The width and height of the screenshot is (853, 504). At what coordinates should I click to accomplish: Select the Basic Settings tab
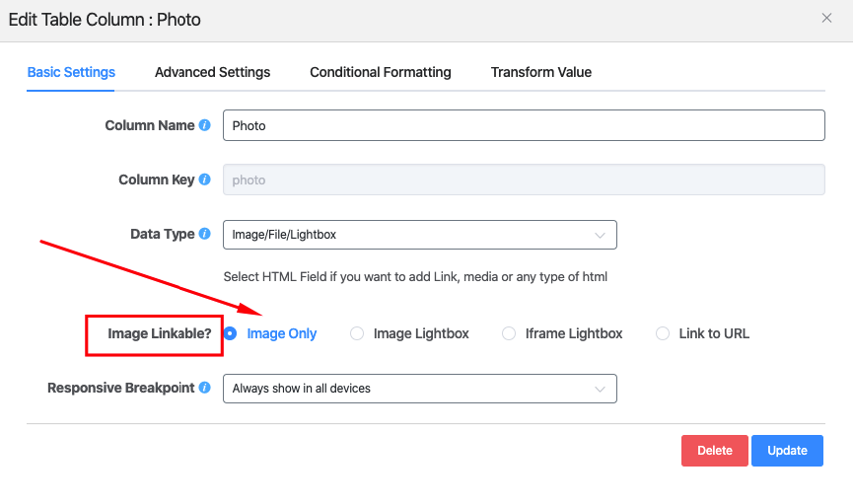(x=71, y=72)
